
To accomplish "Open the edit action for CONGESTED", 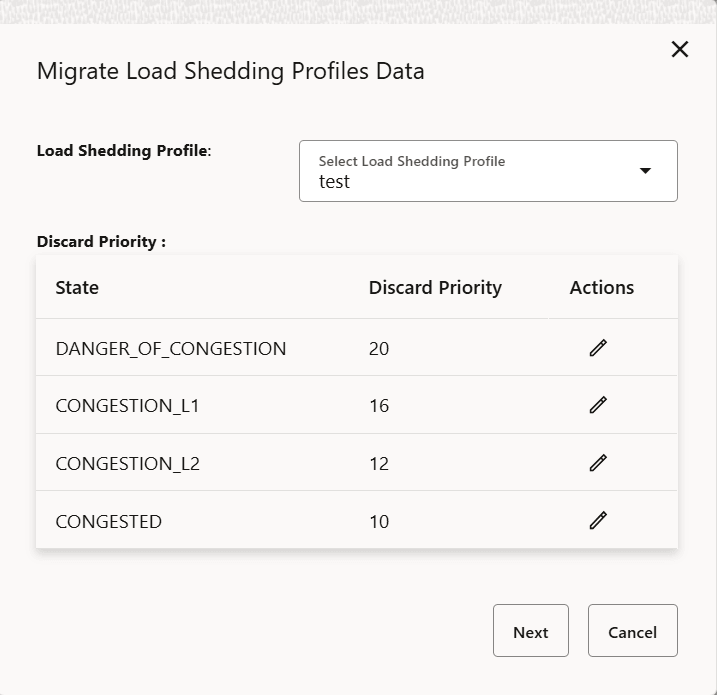I will (x=598, y=520).
